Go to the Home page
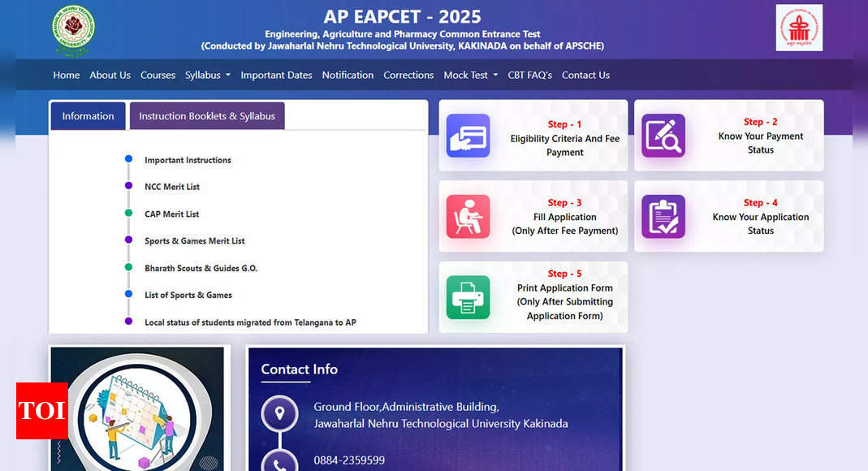Image resolution: width=868 pixels, height=471 pixels. coord(67,76)
